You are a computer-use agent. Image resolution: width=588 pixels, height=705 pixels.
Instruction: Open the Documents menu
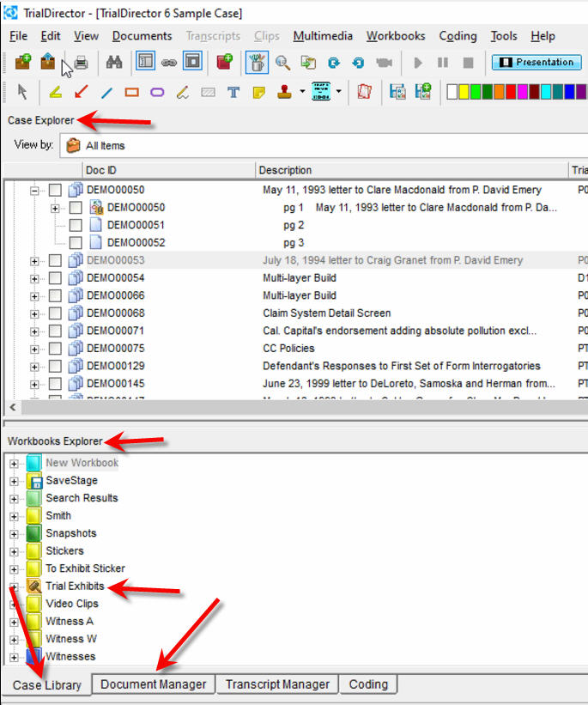(142, 36)
